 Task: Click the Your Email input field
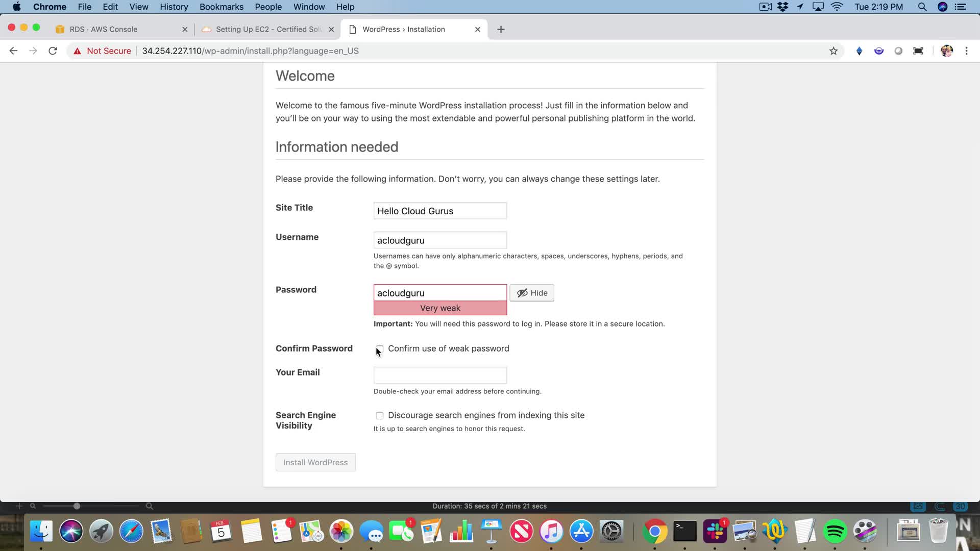(440, 375)
